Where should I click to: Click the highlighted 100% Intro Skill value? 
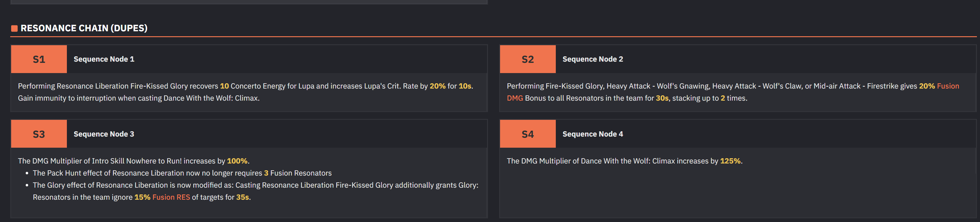click(x=237, y=161)
